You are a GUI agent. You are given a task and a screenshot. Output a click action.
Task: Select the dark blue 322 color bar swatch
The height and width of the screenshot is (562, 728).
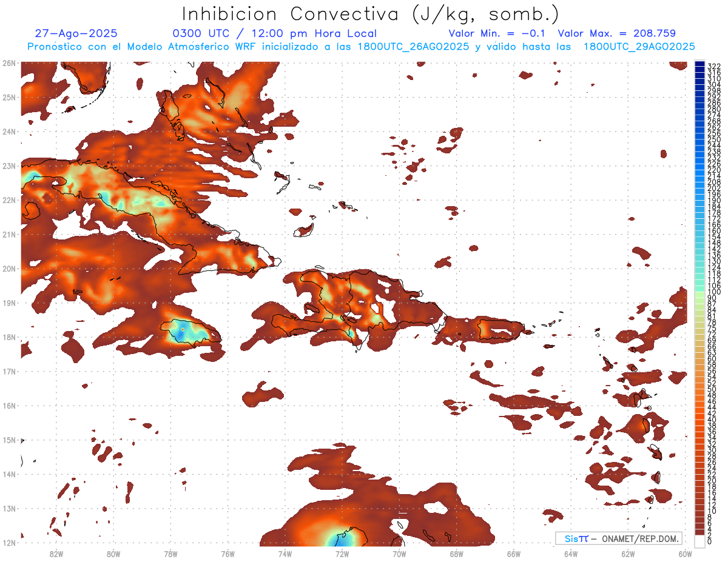tap(699, 65)
